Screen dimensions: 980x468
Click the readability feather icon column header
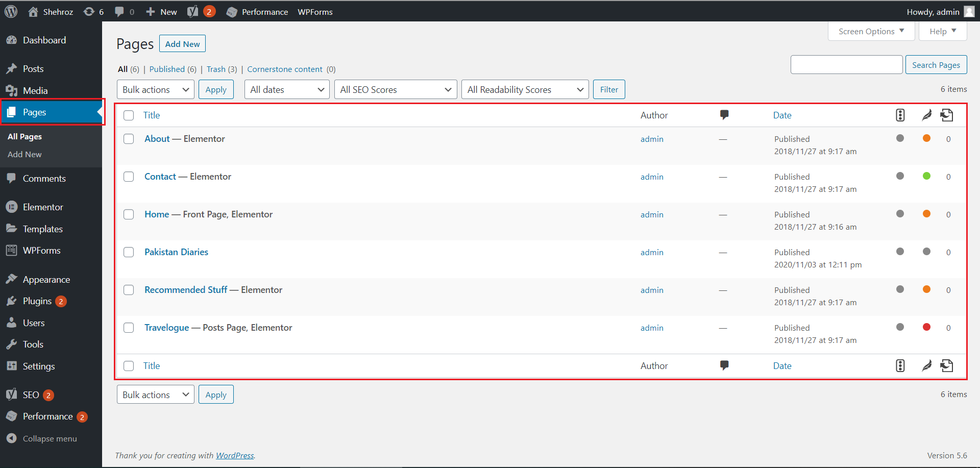pyautogui.click(x=926, y=115)
